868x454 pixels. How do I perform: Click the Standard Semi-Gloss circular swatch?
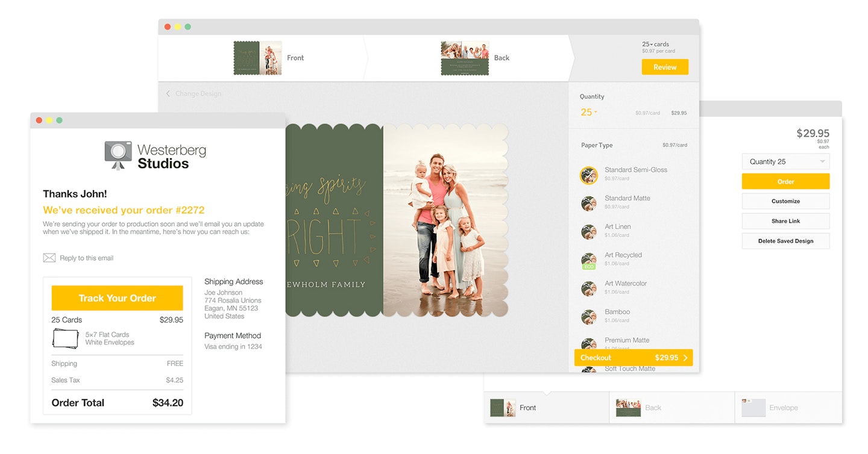pyautogui.click(x=589, y=175)
